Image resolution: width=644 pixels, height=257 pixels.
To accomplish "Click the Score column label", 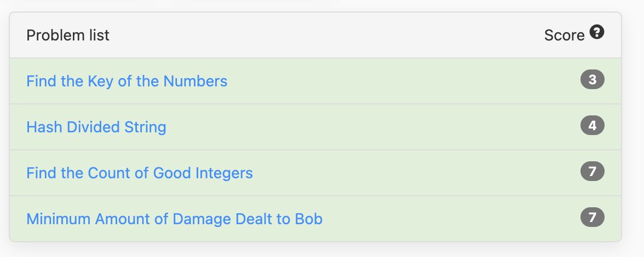I will point(564,35).
